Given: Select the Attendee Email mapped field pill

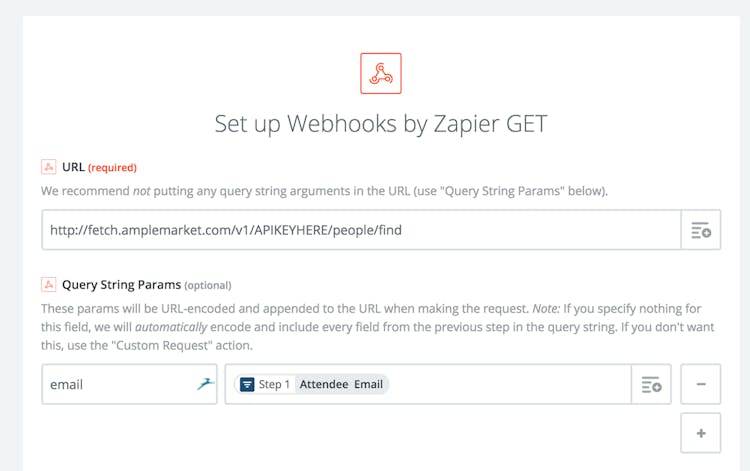Looking at the screenshot, I should [341, 384].
